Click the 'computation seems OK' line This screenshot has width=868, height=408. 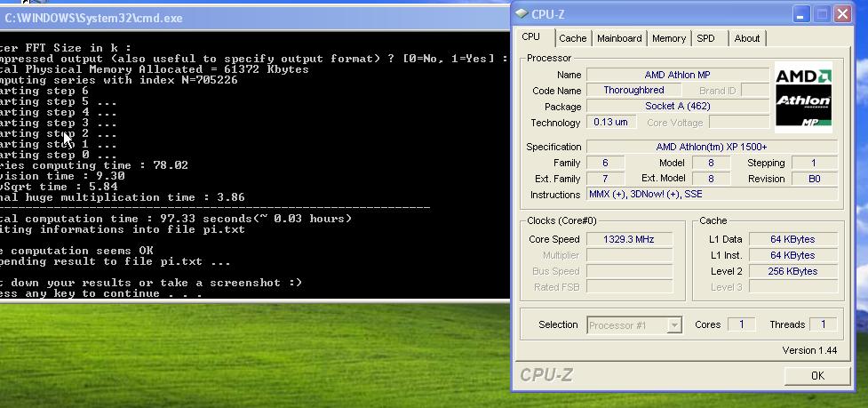click(76, 251)
